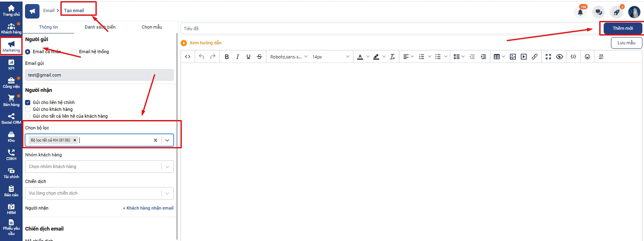The width and height of the screenshot is (644, 241).
Task: Switch to the 'Danh sách biến' tab
Action: coord(100,27)
